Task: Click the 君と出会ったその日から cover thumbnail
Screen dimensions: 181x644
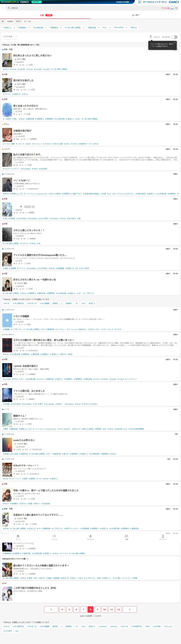Action: pyautogui.click(x=7, y=110)
